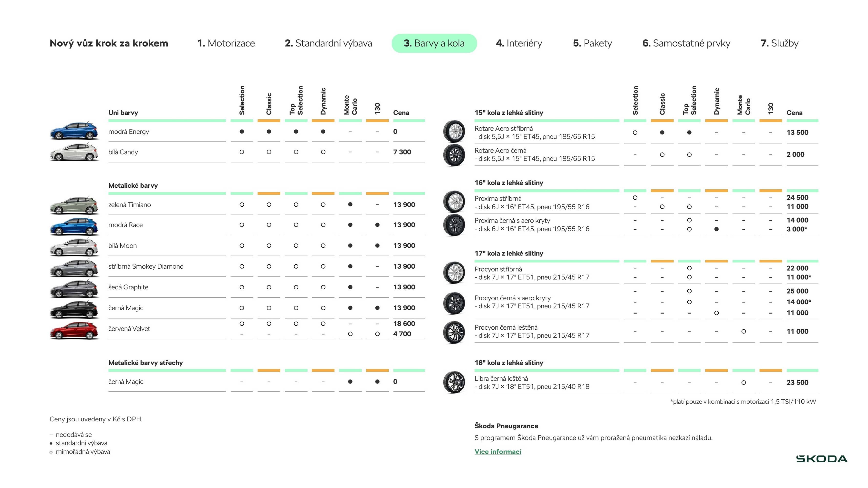Go to the 5. Pakety section
This screenshot has height=488, width=868.
coord(592,43)
